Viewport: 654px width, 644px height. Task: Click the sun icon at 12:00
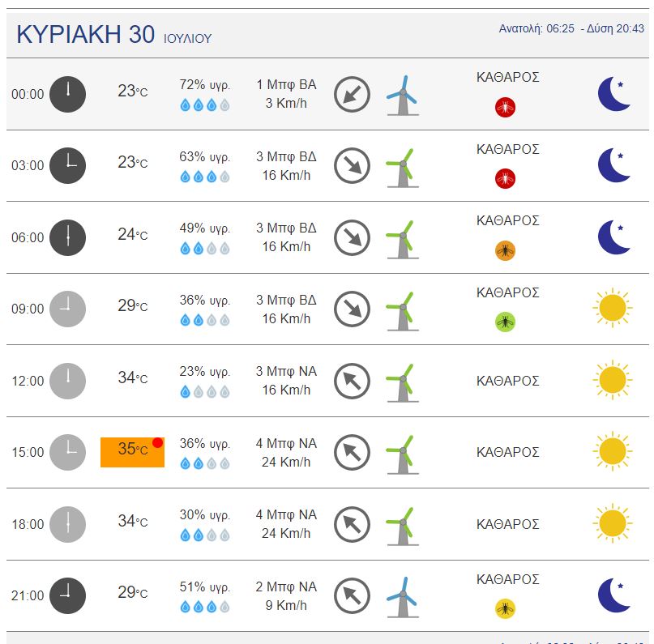click(x=612, y=381)
